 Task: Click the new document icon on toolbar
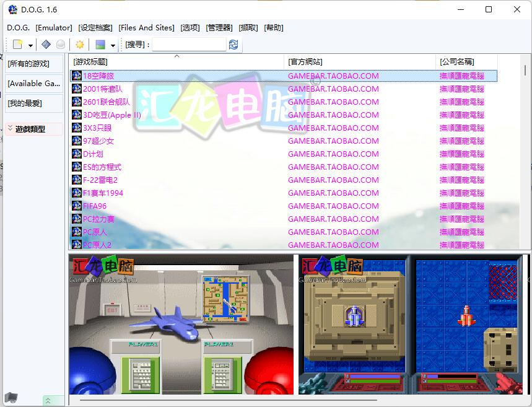tap(17, 45)
